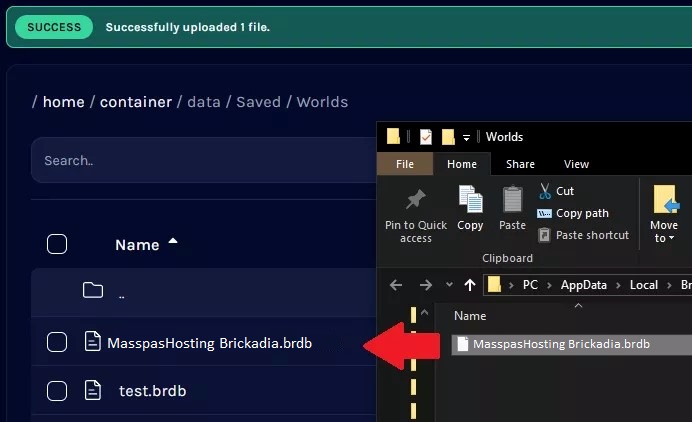The image size is (692, 422).
Task: Check the box for MasspasHosting Brickadia.brdb
Action: coord(57,343)
